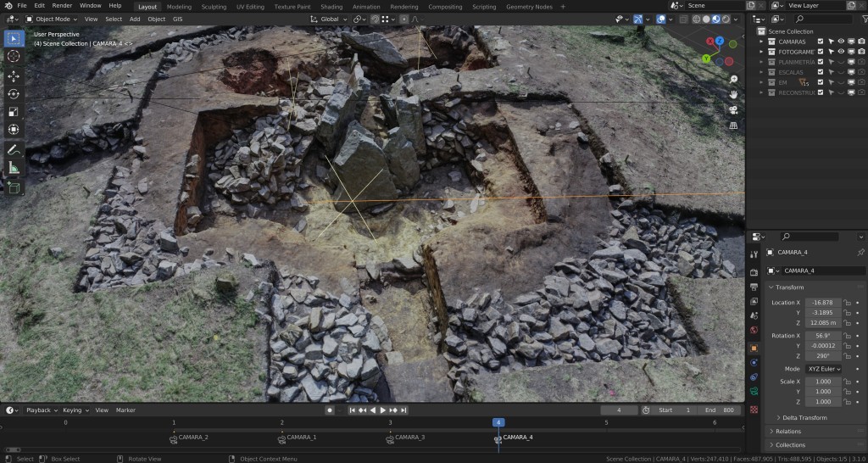The height and width of the screenshot is (463, 868).
Task: Click the blue Z axis on navigation gizmo
Action: 720,41
